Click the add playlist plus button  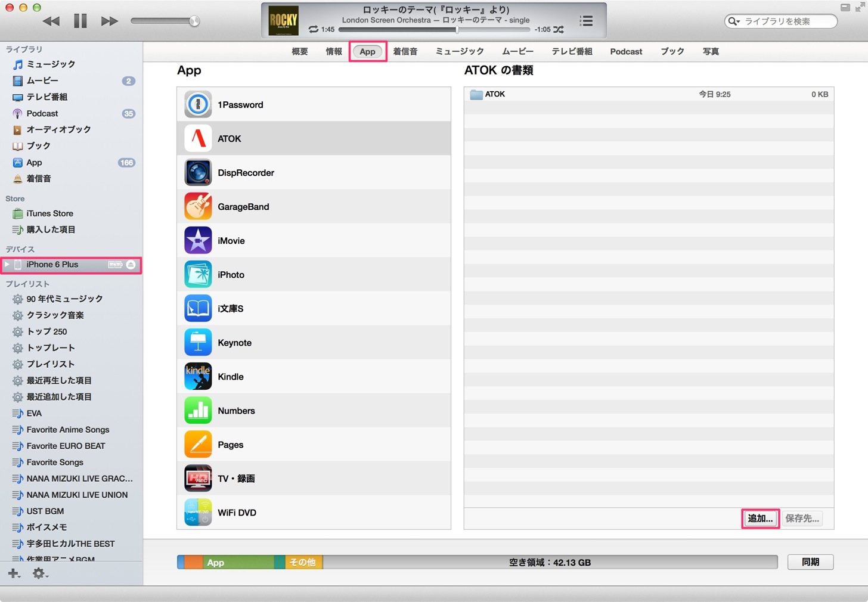coord(14,573)
